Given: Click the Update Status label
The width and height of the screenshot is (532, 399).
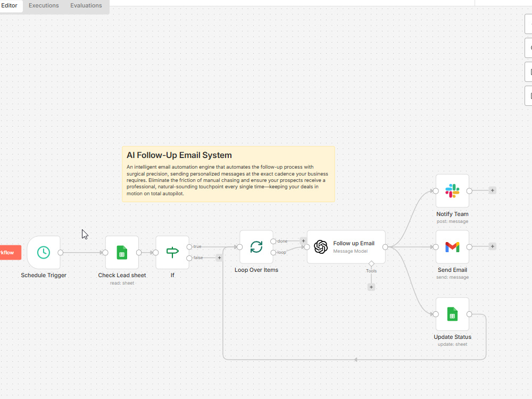Looking at the screenshot, I should (x=452, y=337).
